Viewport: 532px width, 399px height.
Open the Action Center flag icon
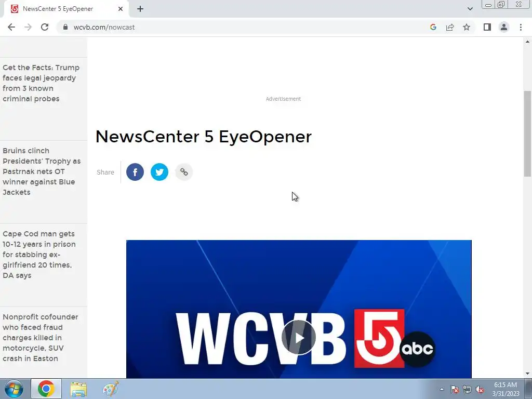tap(455, 389)
